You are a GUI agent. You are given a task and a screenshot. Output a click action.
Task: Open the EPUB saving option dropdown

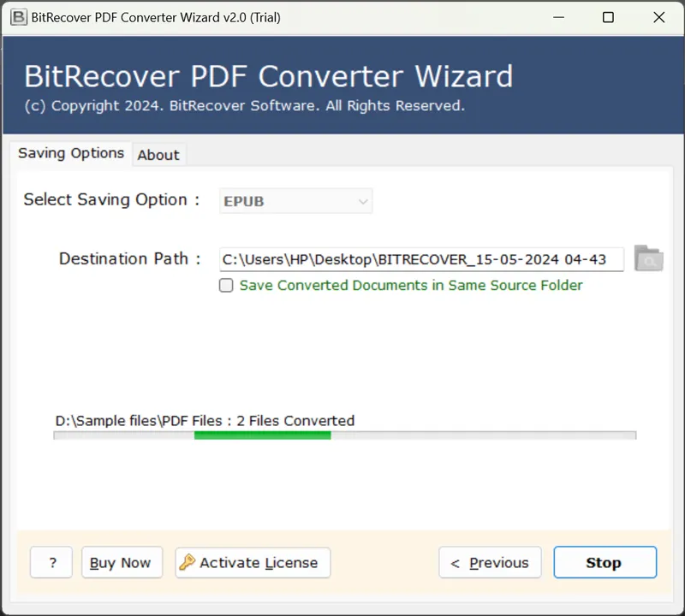pyautogui.click(x=295, y=201)
